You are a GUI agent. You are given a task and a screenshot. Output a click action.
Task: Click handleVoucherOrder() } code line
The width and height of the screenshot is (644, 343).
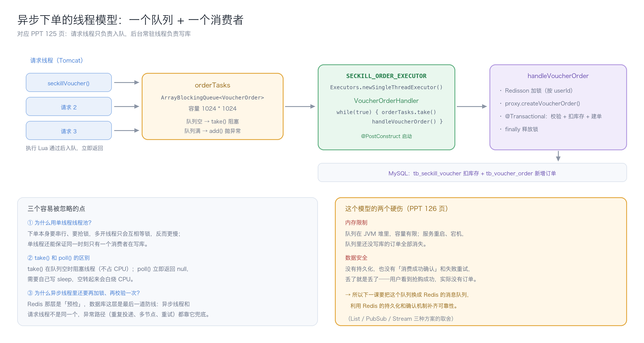point(407,122)
